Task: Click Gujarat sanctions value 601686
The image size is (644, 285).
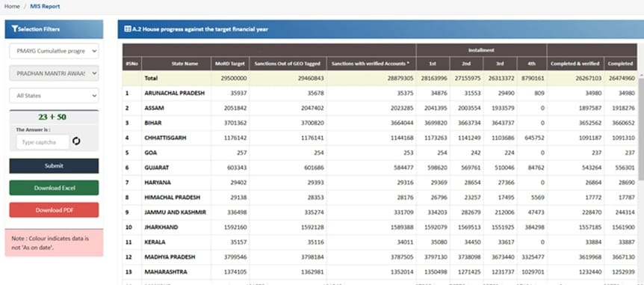Action: pyautogui.click(x=314, y=168)
